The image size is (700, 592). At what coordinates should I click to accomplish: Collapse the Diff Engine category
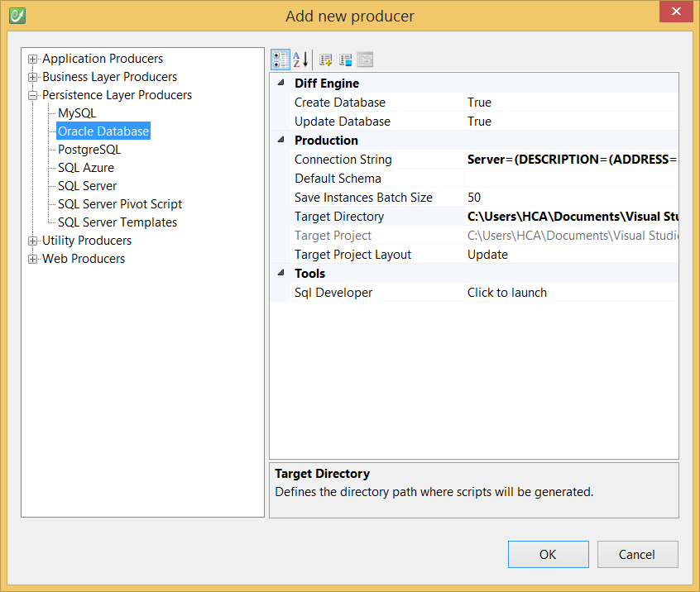pyautogui.click(x=280, y=84)
